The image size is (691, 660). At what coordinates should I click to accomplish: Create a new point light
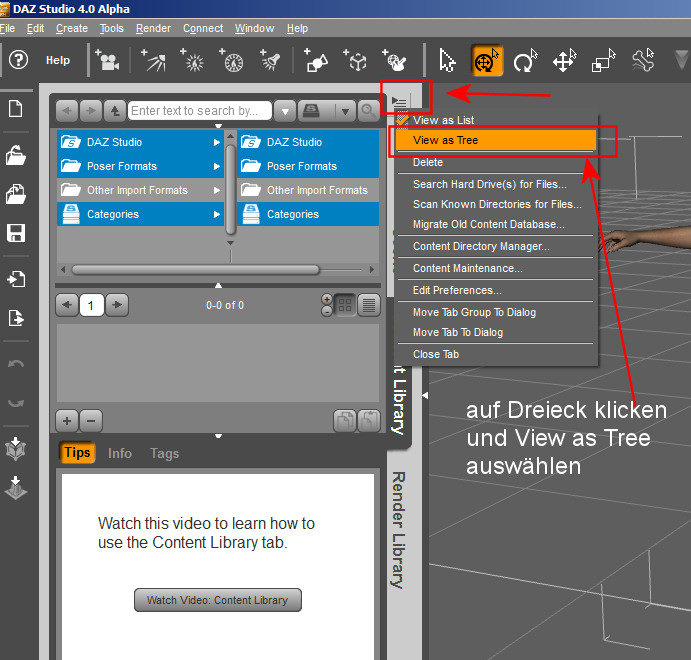192,60
